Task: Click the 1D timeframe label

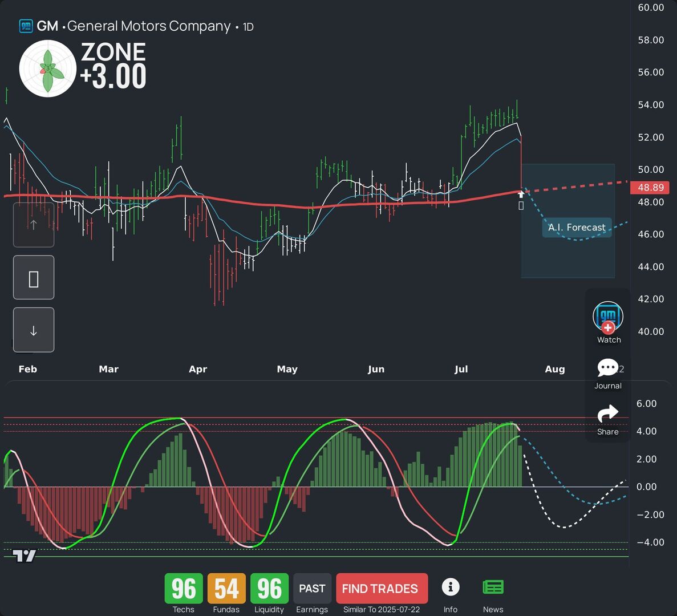Action: tap(248, 27)
